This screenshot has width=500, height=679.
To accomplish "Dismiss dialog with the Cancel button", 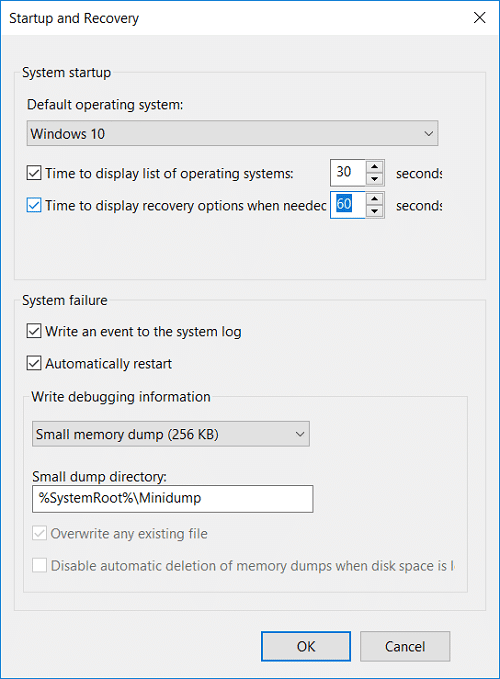I will [x=405, y=646].
